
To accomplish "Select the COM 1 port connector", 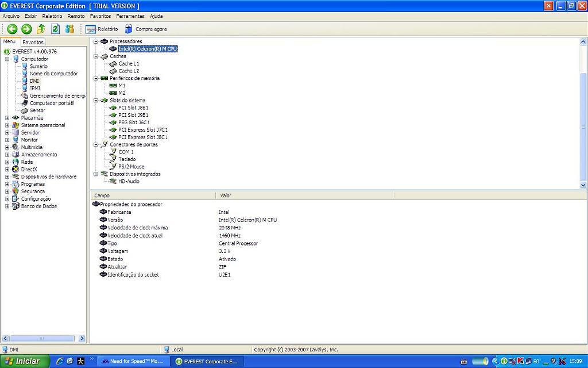I will coord(126,152).
